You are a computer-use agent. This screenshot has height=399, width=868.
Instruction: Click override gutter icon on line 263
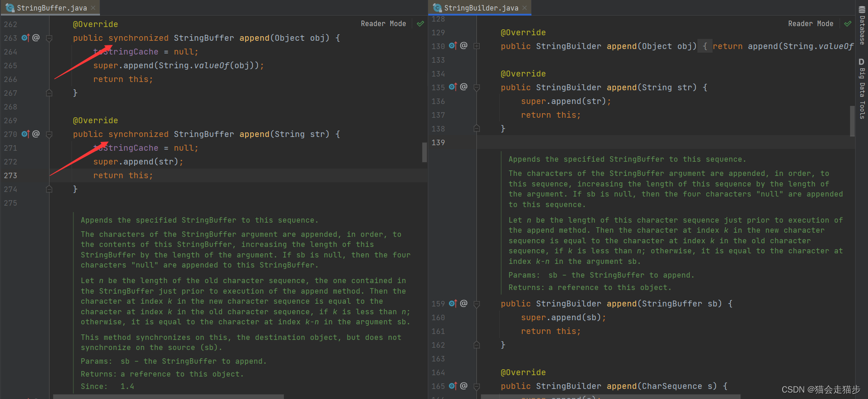click(26, 38)
